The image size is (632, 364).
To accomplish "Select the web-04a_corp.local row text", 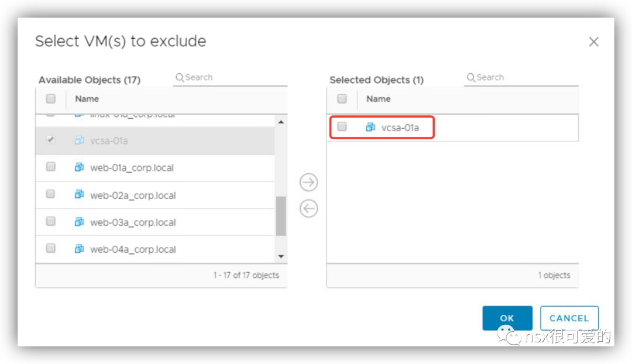I will coord(133,249).
